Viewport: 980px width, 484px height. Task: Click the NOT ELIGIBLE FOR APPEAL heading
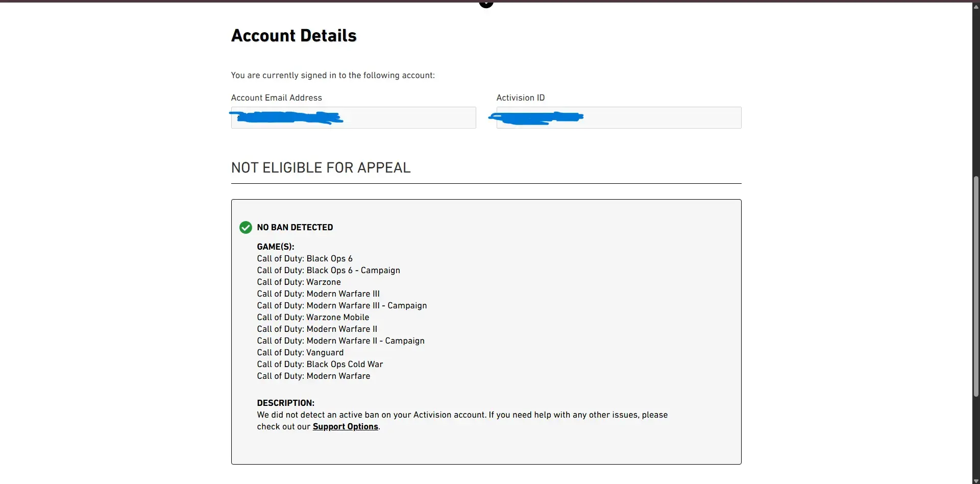[x=321, y=167]
